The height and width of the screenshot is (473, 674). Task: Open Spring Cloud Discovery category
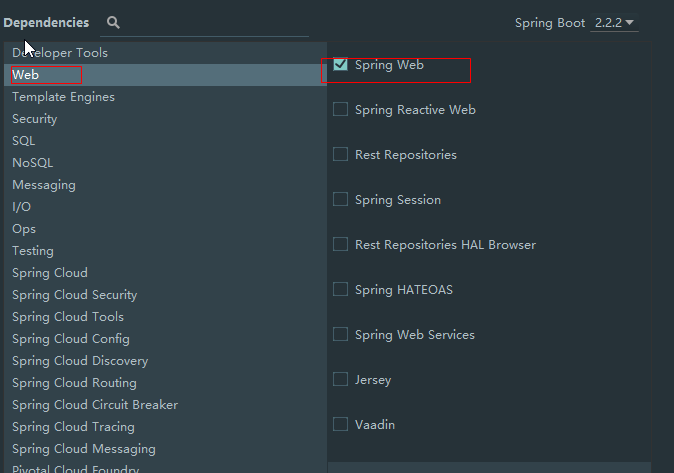tap(165, 361)
